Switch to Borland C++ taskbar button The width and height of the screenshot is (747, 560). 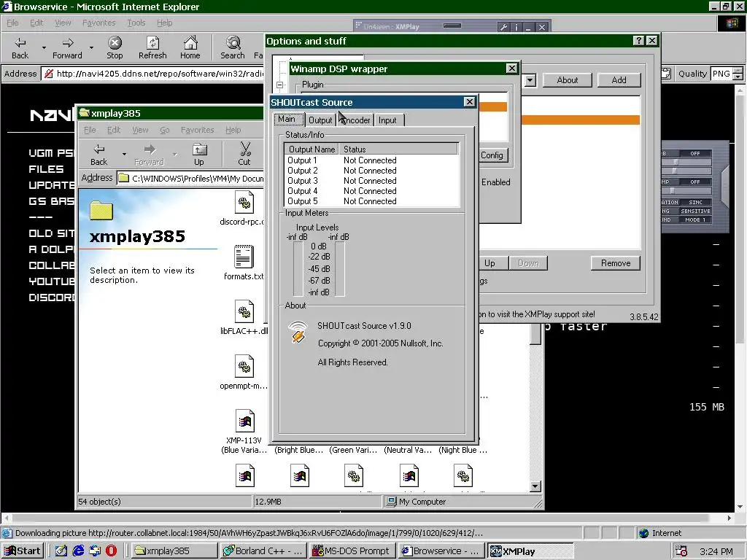pyautogui.click(x=263, y=551)
